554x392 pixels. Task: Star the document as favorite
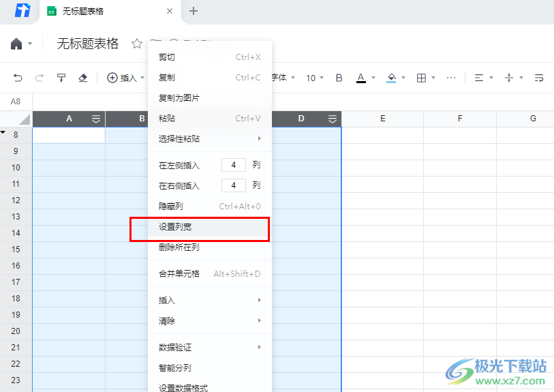137,44
